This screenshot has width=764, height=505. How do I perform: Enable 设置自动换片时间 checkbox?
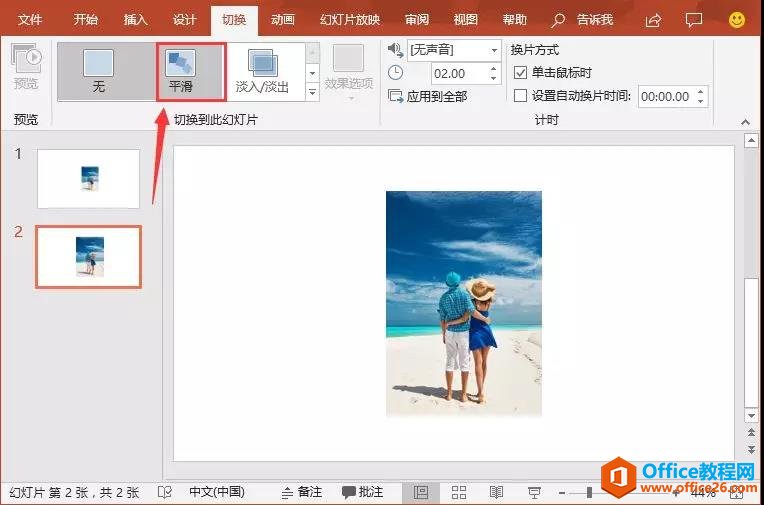520,96
